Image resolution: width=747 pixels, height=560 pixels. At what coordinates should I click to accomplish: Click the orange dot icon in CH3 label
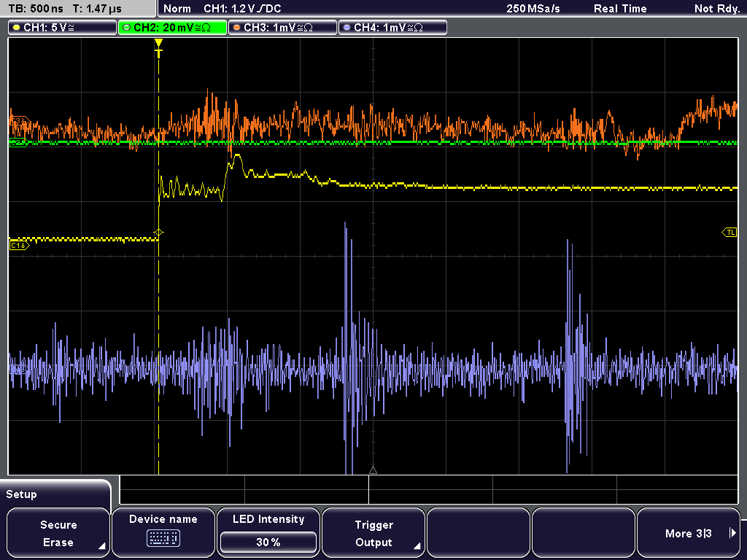[x=237, y=28]
